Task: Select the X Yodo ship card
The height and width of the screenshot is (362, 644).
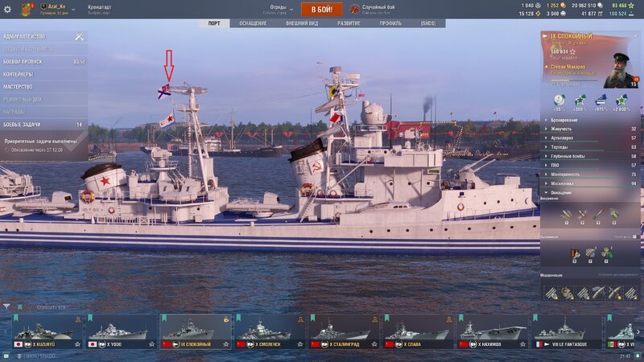Action: coord(122,331)
